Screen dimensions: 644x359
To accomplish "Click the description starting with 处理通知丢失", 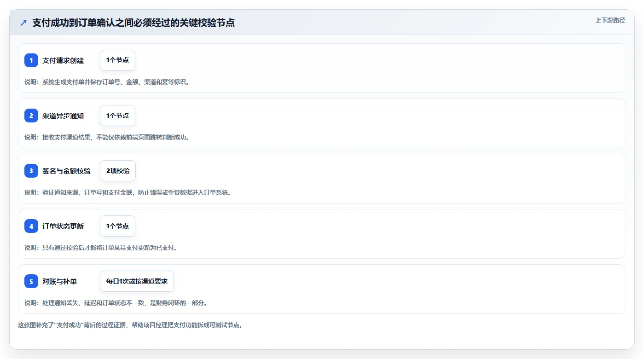I will click(116, 303).
